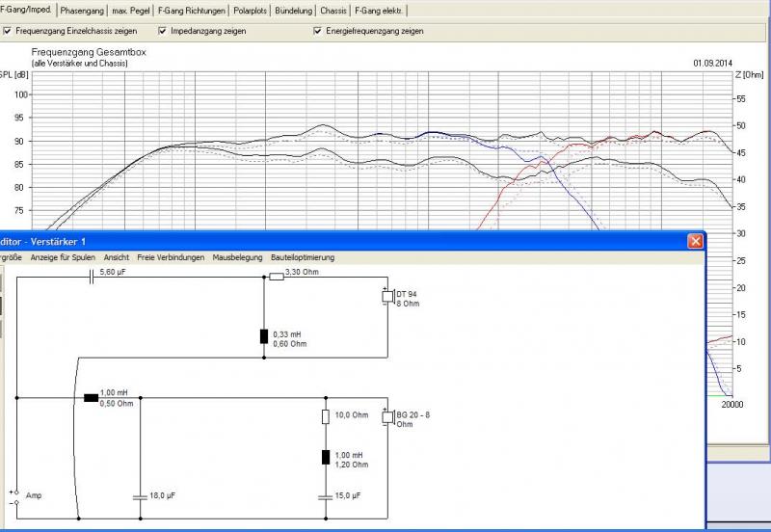Click the Amp plus input terminal

click(16, 492)
